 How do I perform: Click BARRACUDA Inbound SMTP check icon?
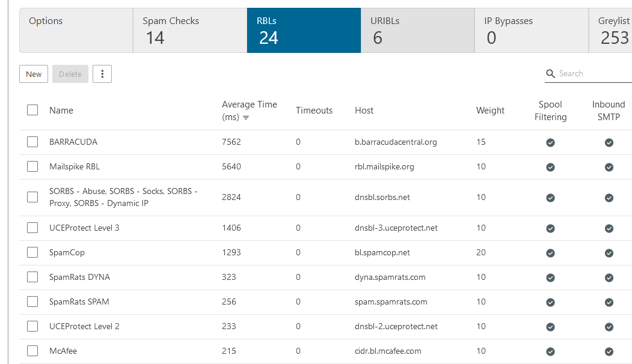coord(609,143)
